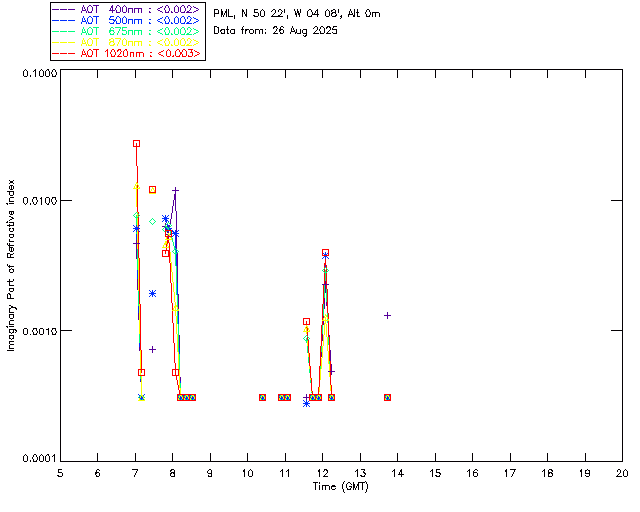640x512 pixels.
Task: Click the AOT 400nm legend entry
Action: pos(127,9)
